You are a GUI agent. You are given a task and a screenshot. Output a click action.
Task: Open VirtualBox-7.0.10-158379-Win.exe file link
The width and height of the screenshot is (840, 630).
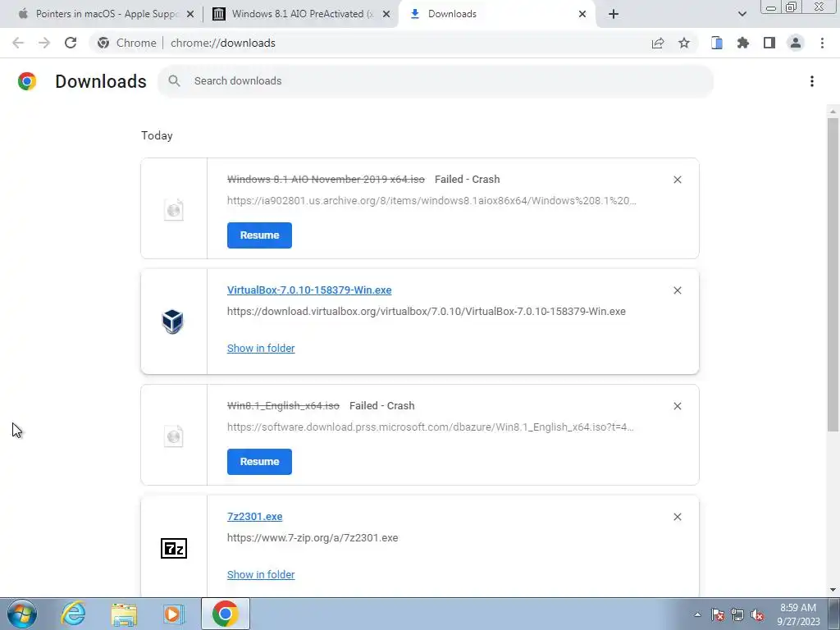point(309,290)
